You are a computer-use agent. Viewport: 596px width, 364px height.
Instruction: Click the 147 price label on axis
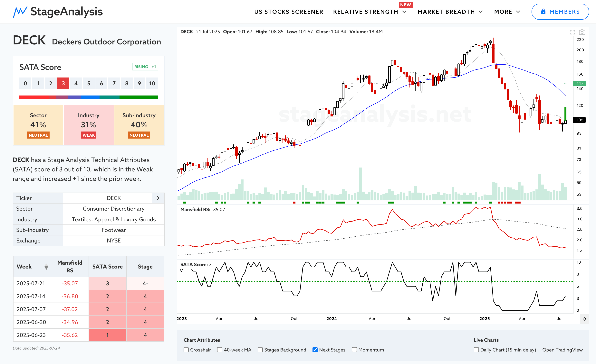coord(580,83)
